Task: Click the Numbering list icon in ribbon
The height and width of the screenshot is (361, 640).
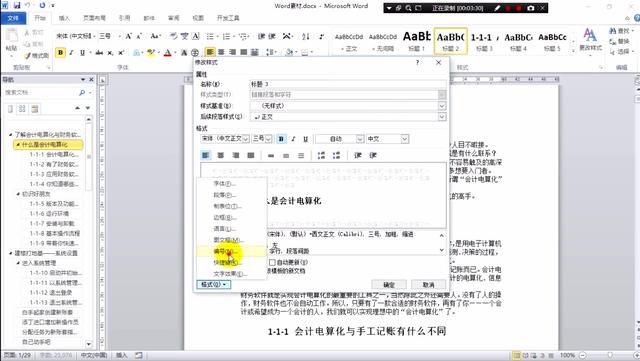Action: [x=227, y=36]
